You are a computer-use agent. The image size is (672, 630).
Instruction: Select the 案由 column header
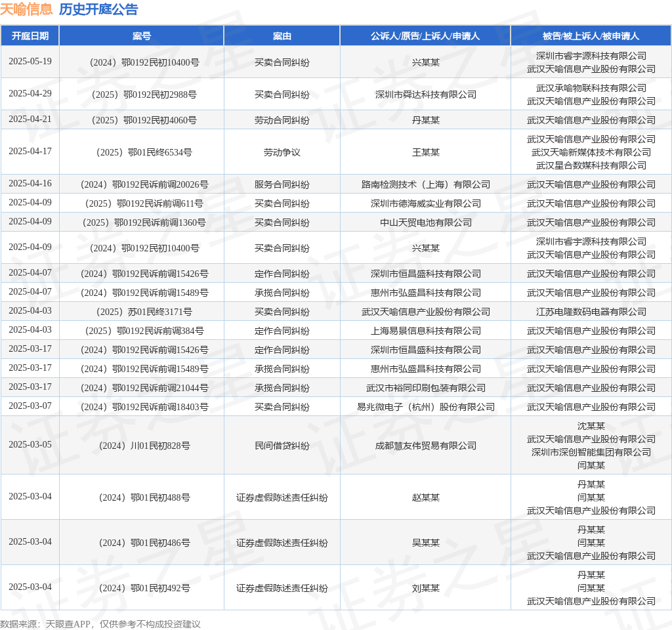tap(282, 36)
